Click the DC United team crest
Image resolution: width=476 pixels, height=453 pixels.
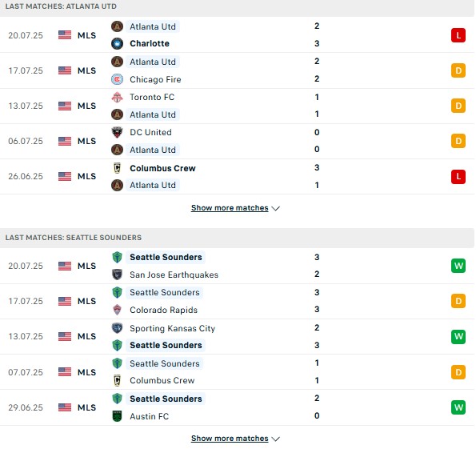117,132
